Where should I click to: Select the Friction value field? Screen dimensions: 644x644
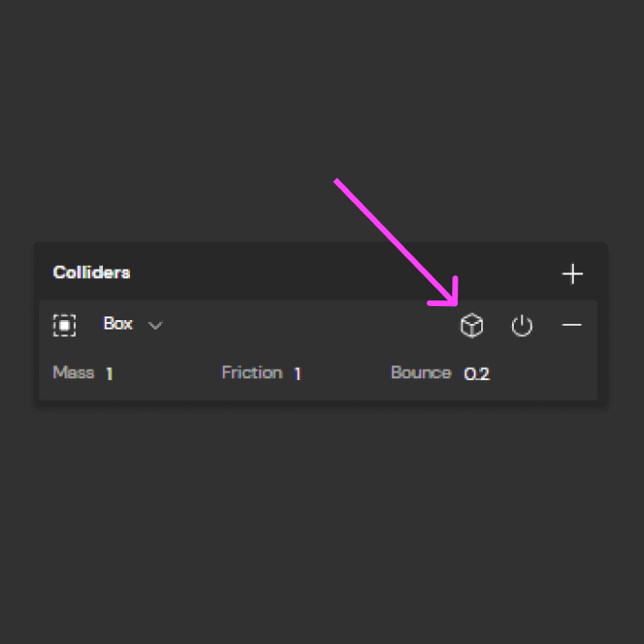coord(298,373)
